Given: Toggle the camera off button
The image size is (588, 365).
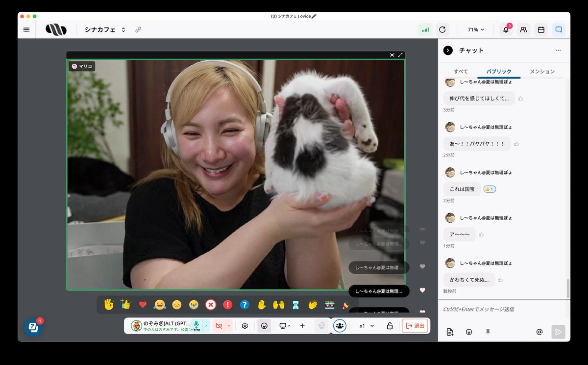Looking at the screenshot, I should (x=219, y=326).
